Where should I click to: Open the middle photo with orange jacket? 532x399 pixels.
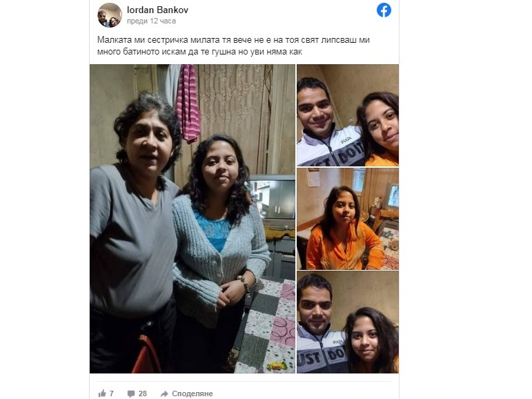348,219
